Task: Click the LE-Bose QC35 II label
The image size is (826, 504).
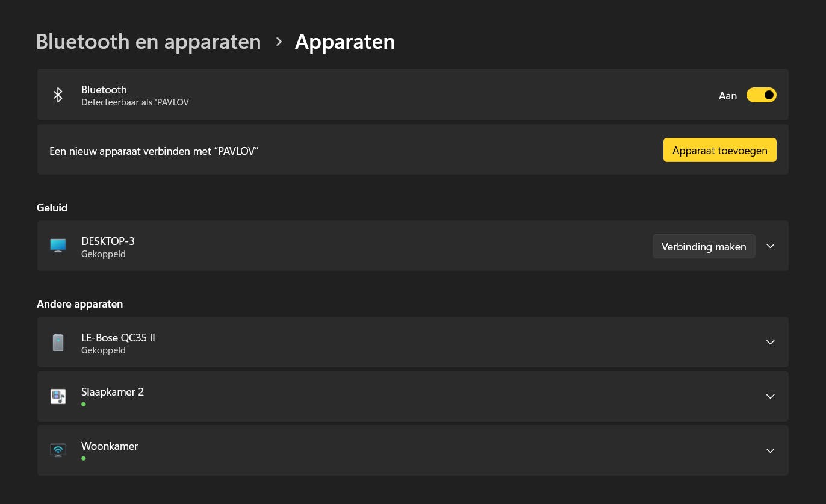Action: coord(118,337)
